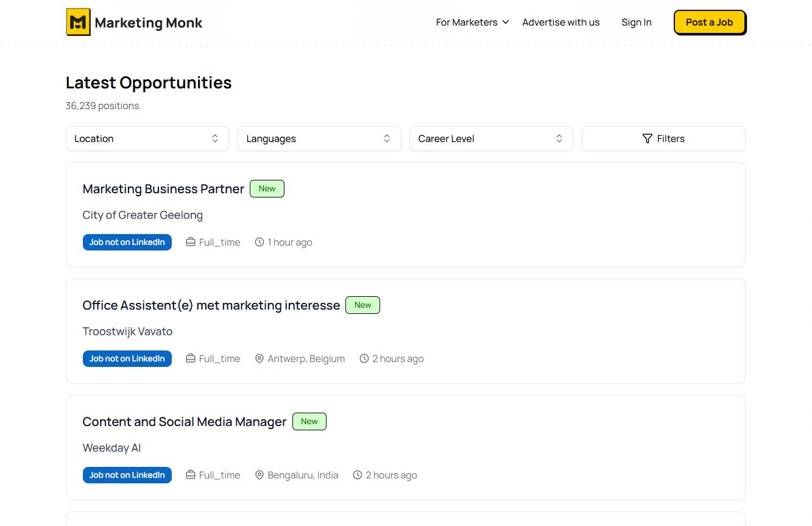Click clock icon on Troostwijk Vavato card
This screenshot has width=812, height=526.
(x=364, y=358)
